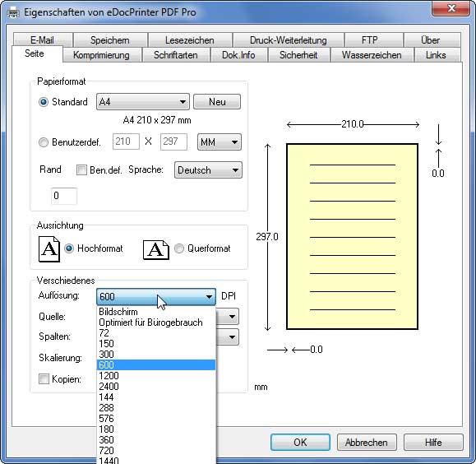This screenshot has height=464, width=476.
Task: Select the Standard paper format radio button
Action: (x=44, y=102)
